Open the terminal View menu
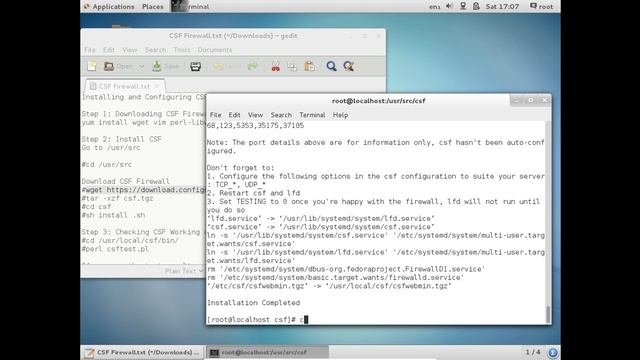640x360 pixels. pyautogui.click(x=256, y=115)
